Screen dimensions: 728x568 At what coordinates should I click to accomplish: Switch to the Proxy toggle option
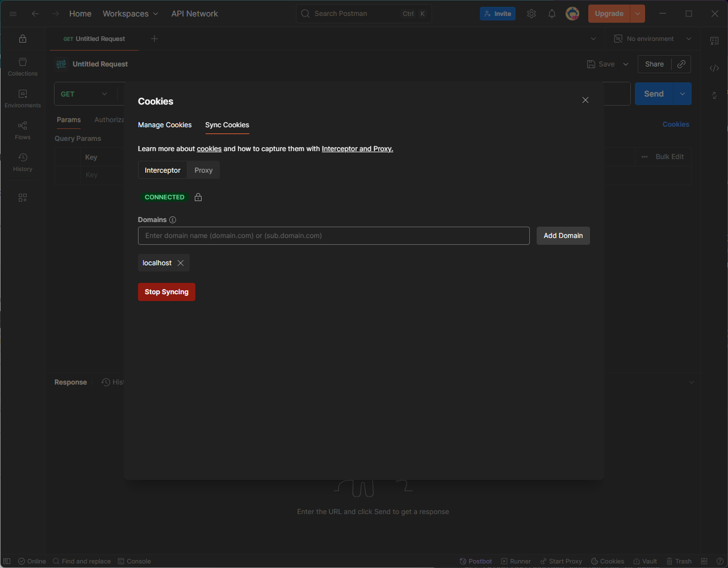[x=203, y=170]
